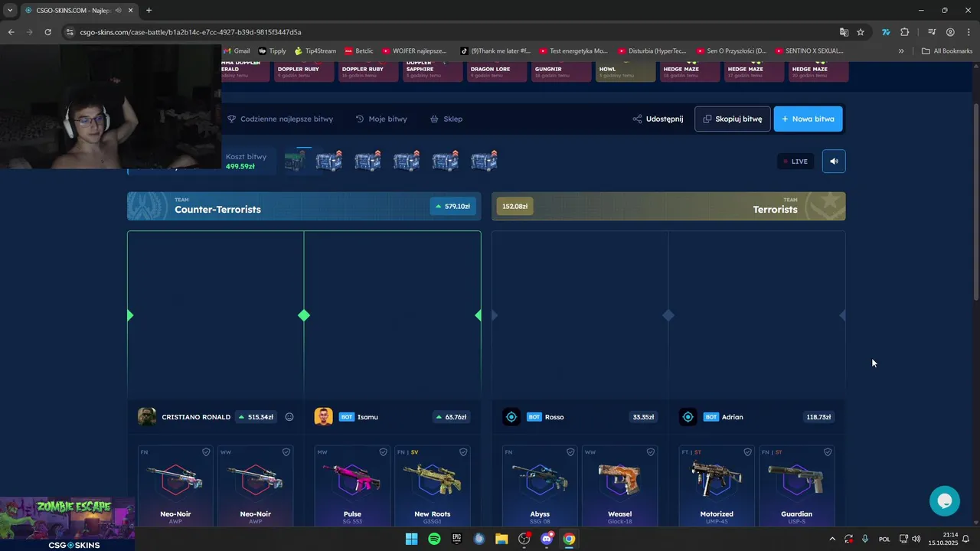980x551 pixels.
Task: Open Spotify from the taskbar
Action: [x=434, y=539]
